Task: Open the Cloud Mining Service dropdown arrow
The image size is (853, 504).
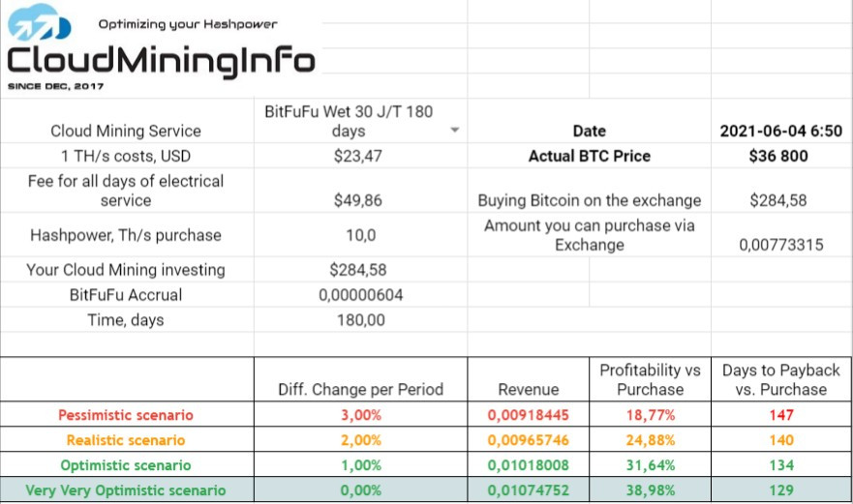Action: (x=455, y=131)
